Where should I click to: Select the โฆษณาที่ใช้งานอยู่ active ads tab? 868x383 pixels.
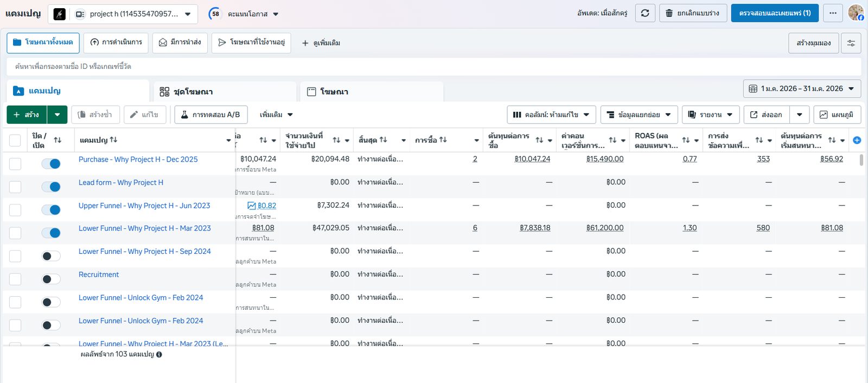click(251, 43)
